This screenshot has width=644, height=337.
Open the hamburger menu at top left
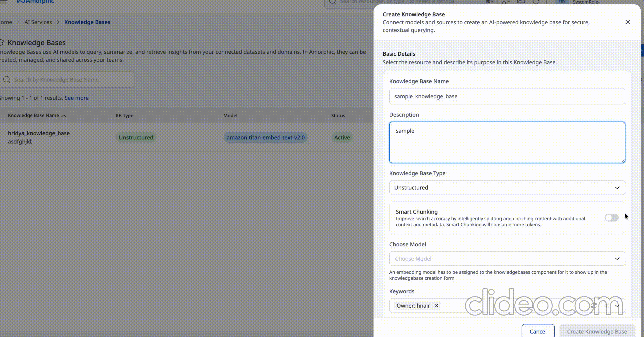[x=3, y=2]
